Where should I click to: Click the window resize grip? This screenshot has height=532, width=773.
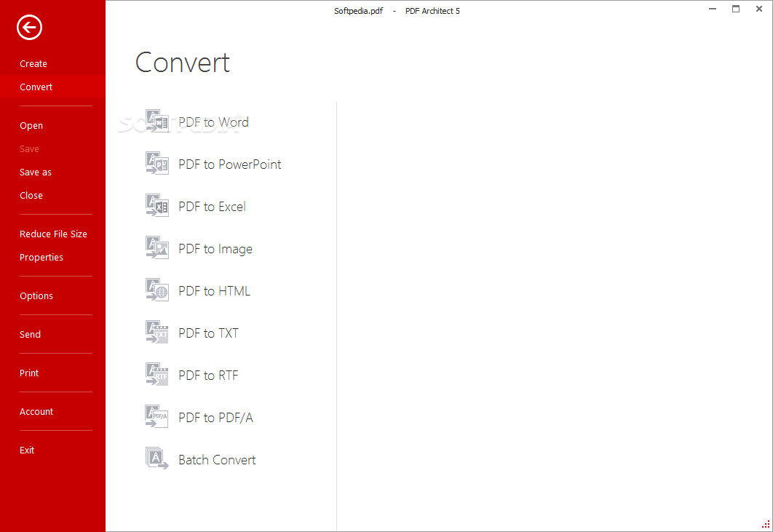[766, 525]
